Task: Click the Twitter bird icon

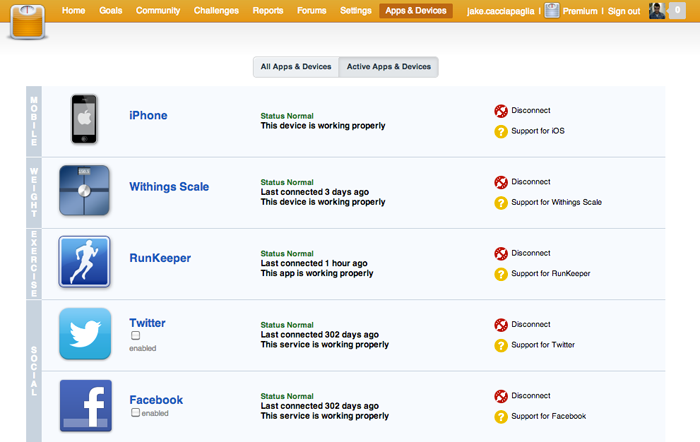Action: pos(85,334)
